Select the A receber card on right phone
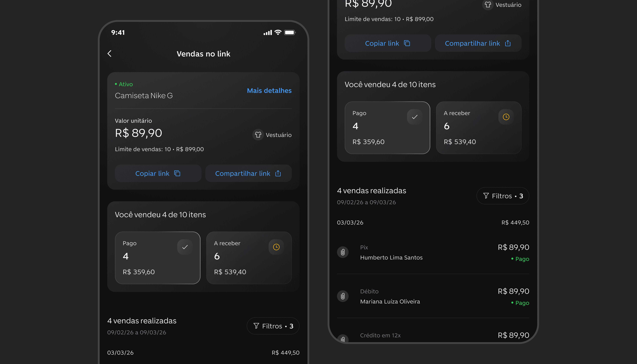 point(479,128)
